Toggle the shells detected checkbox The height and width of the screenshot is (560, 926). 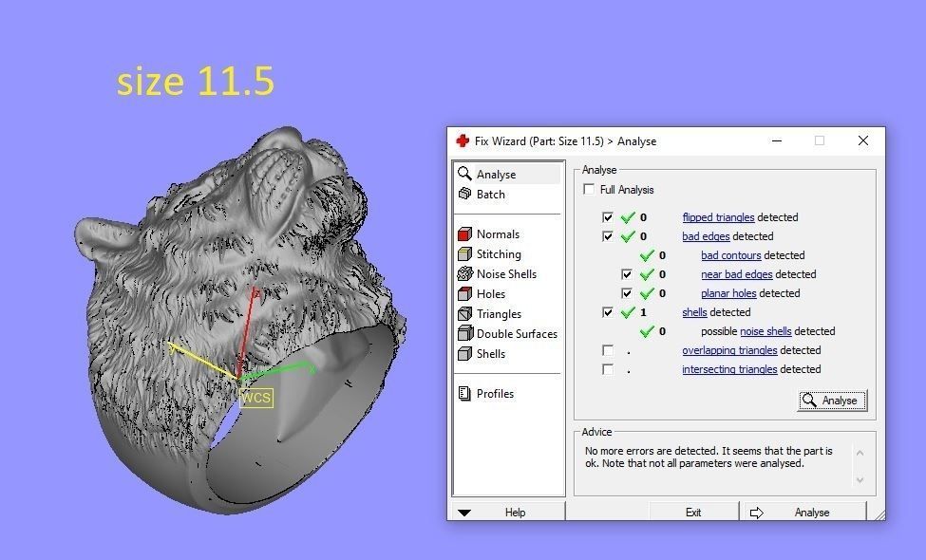click(607, 312)
